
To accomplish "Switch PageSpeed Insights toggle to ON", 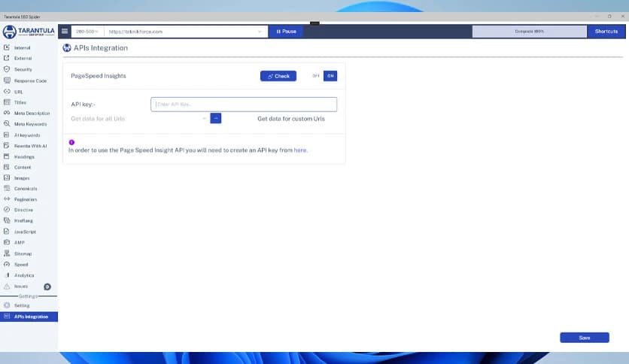I will point(330,76).
